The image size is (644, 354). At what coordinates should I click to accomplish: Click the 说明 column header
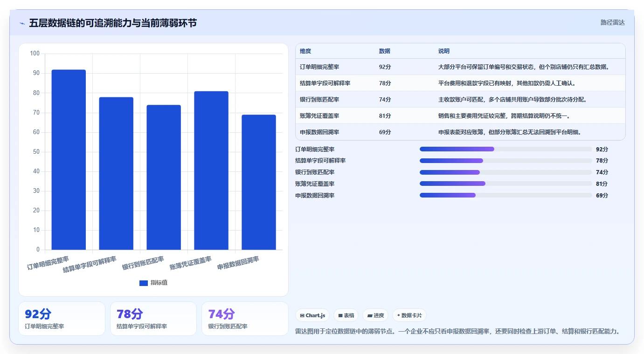[444, 51]
